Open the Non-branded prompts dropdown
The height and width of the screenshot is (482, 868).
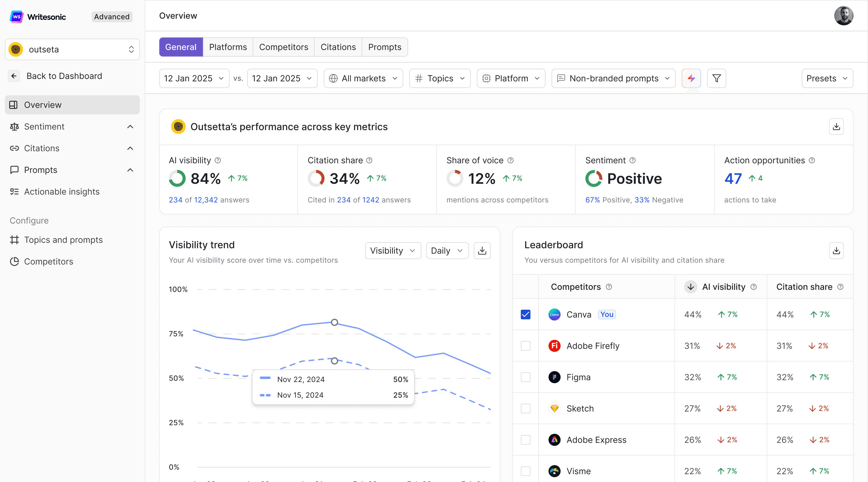[613, 79]
